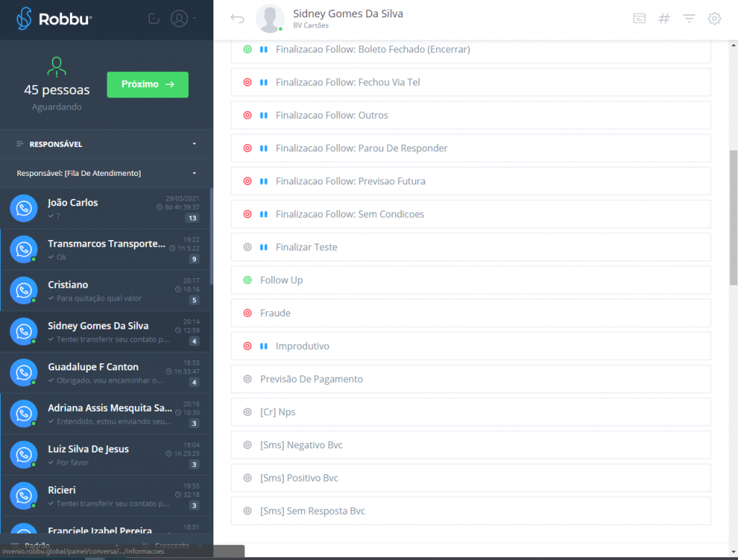
Task: Open the settings gear in conversation header
Action: pos(714,19)
